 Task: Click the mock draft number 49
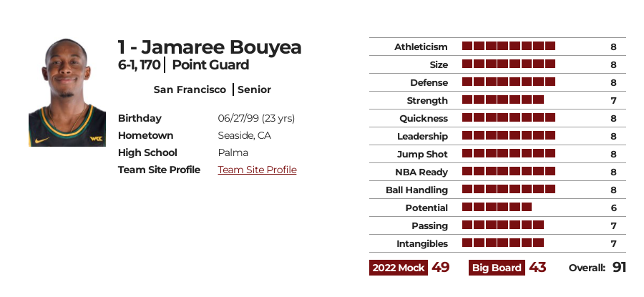point(441,268)
